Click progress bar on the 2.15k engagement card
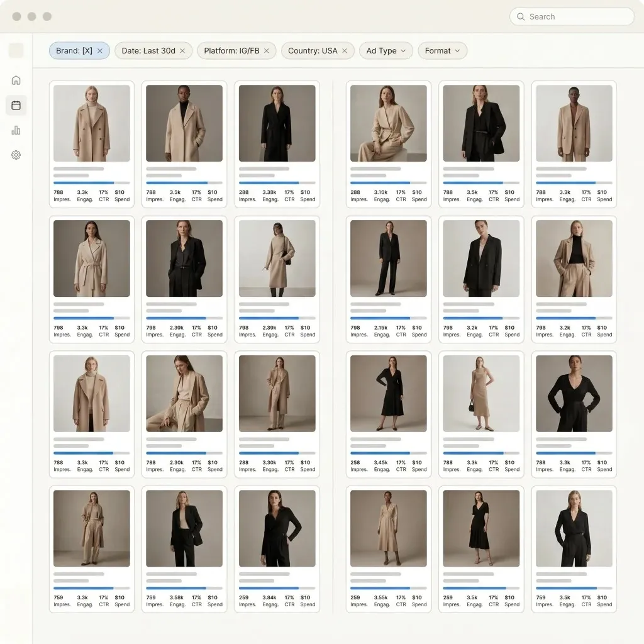644x644 pixels. pos(389,318)
